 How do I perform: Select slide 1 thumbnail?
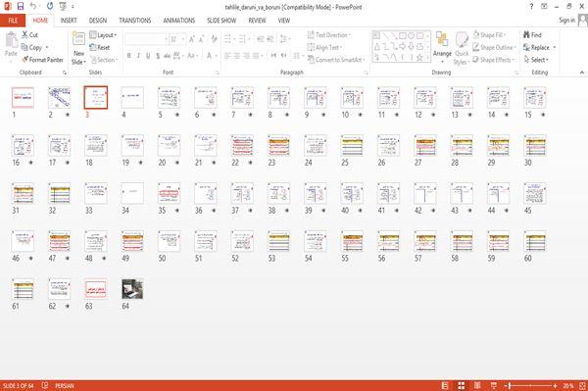(23, 97)
